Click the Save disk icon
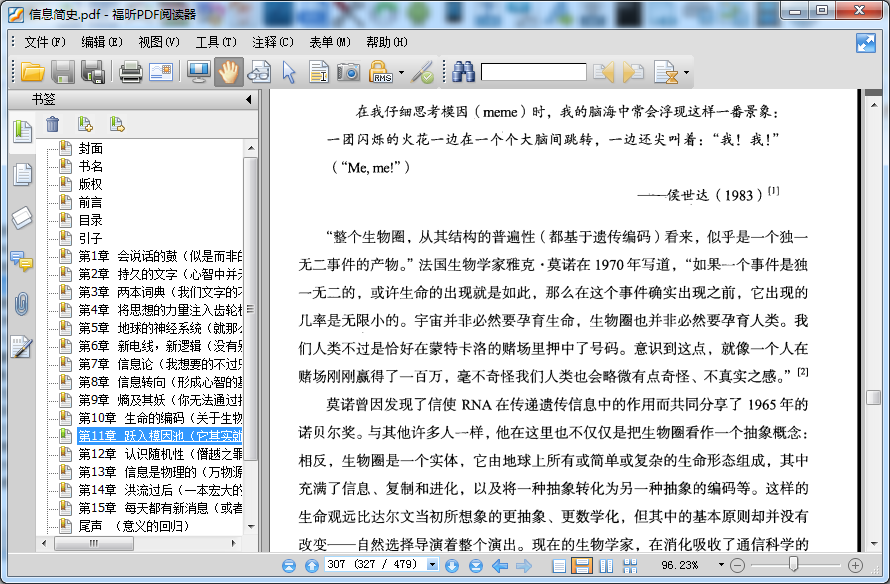The width and height of the screenshot is (890, 584). point(63,72)
